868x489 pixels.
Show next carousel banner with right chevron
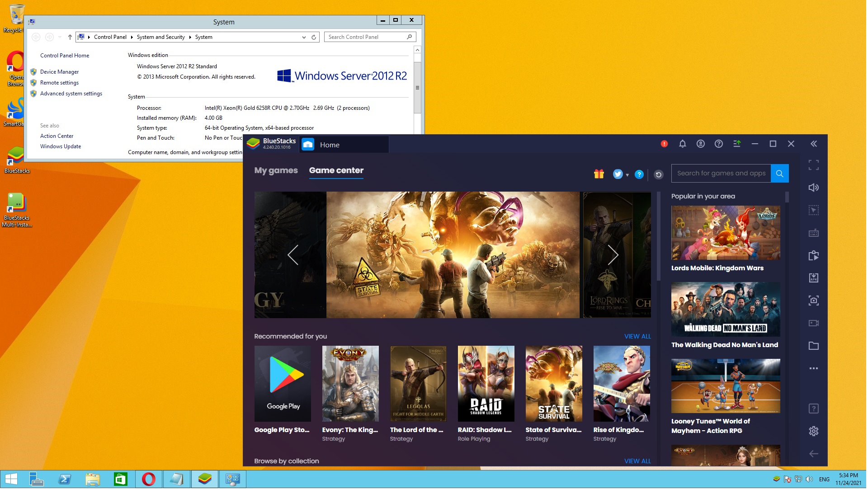pos(613,255)
